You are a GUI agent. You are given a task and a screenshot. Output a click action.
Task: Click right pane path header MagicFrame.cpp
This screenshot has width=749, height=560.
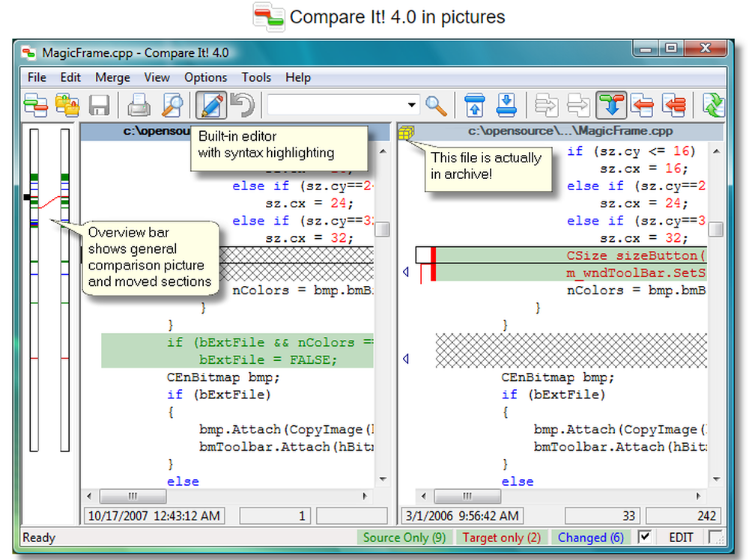[x=570, y=131]
